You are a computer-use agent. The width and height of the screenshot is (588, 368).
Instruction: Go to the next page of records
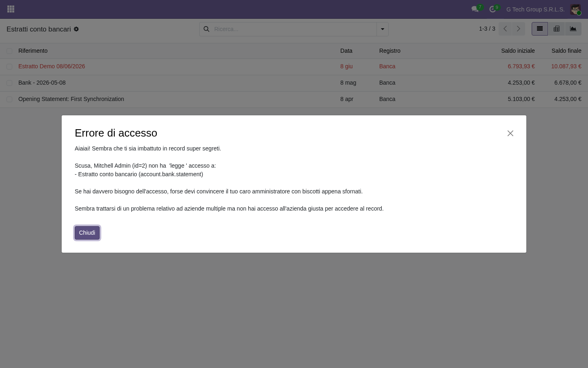point(519,29)
